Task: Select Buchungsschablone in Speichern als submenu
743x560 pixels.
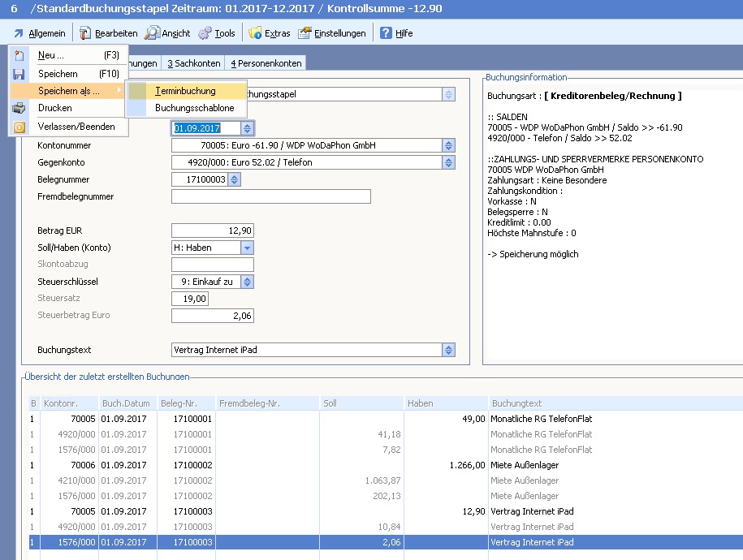Action: tap(194, 108)
